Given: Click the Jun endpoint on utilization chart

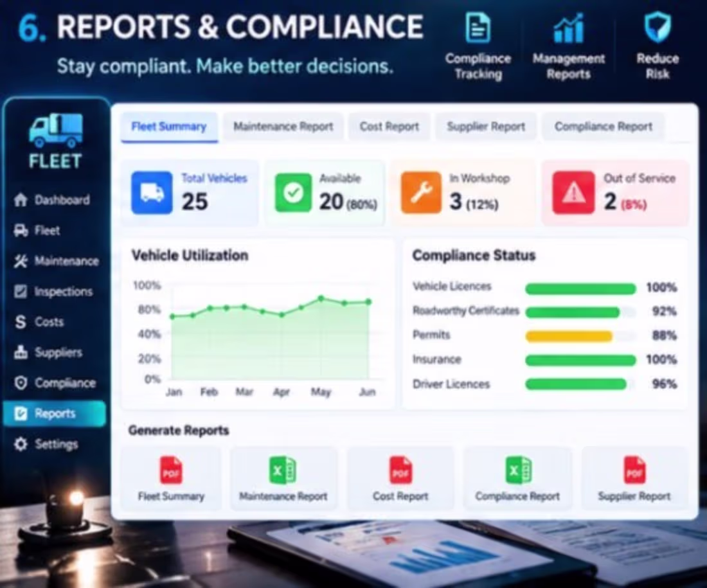Looking at the screenshot, I should pyautogui.click(x=368, y=301).
